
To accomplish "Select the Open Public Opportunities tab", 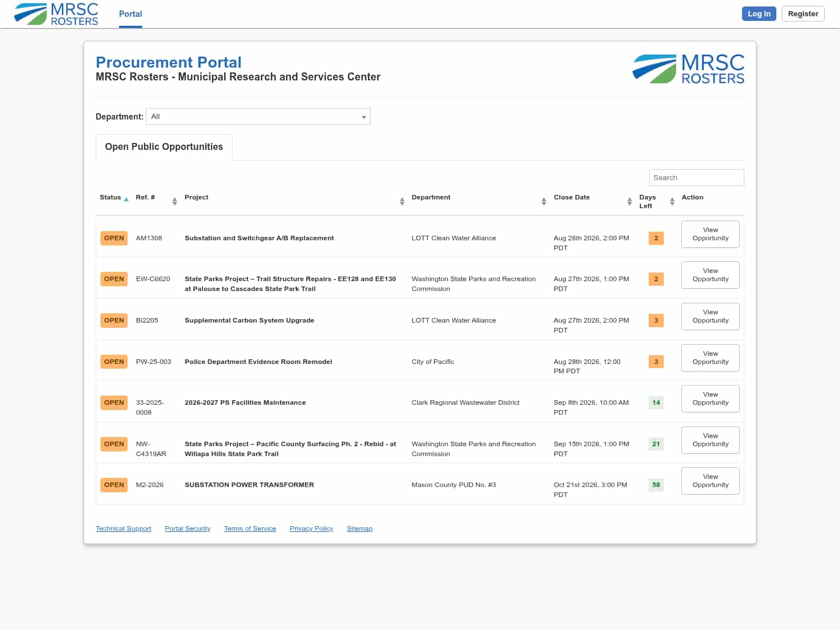I will click(164, 147).
